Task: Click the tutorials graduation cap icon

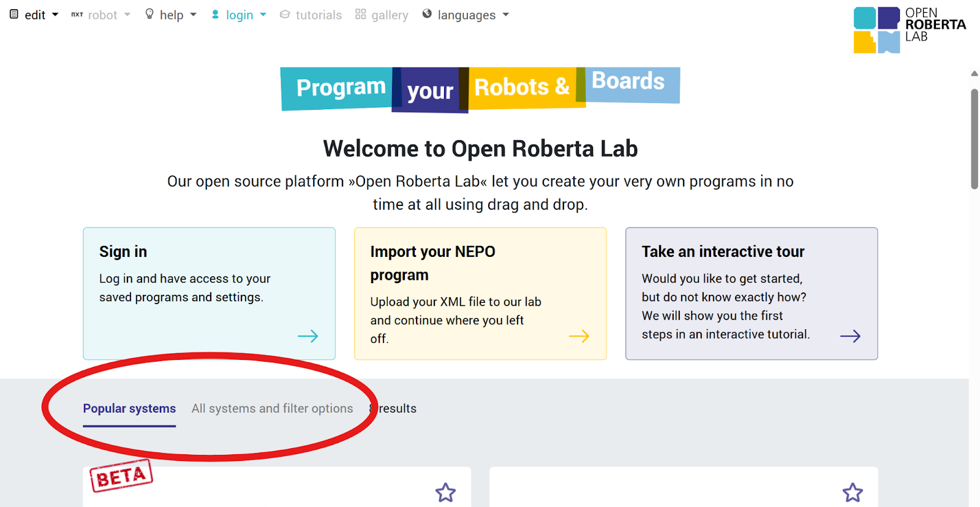Action: pyautogui.click(x=285, y=14)
